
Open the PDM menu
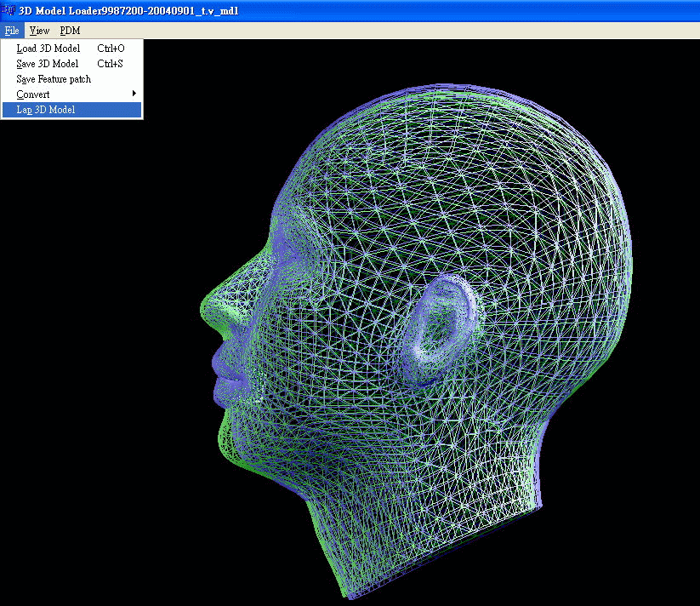pyautogui.click(x=70, y=31)
